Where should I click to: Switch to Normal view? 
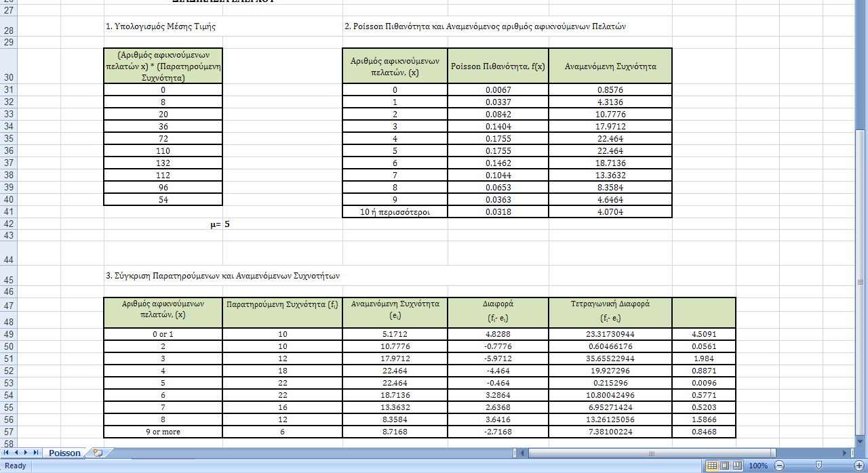(x=712, y=466)
